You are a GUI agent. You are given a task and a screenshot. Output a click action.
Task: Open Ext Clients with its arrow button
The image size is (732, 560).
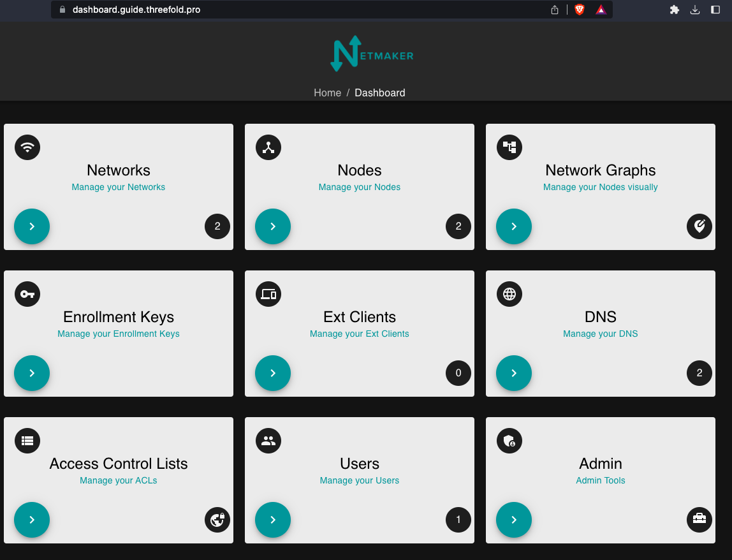(273, 373)
